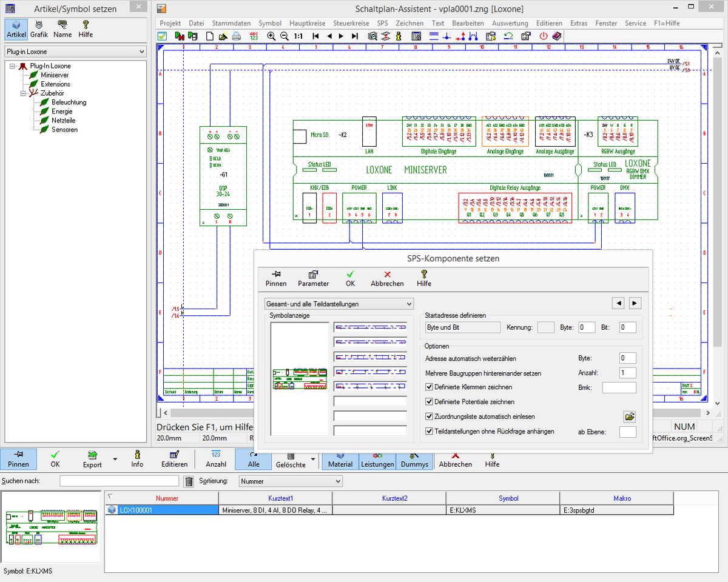The width and height of the screenshot is (728, 582).
Task: Go to the last page arrow
Action: click(x=355, y=36)
